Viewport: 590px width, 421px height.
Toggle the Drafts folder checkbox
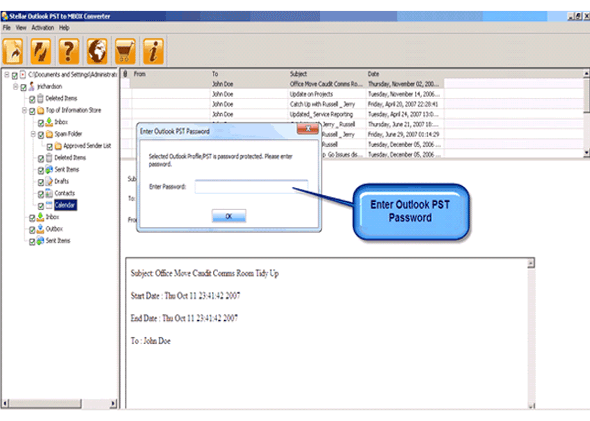click(41, 182)
